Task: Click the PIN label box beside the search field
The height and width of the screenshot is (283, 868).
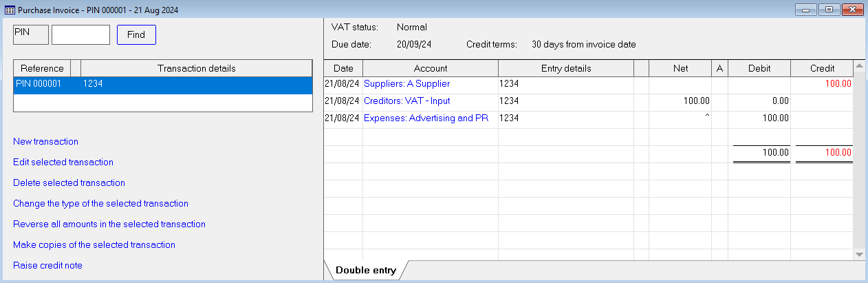Action: click(x=31, y=34)
